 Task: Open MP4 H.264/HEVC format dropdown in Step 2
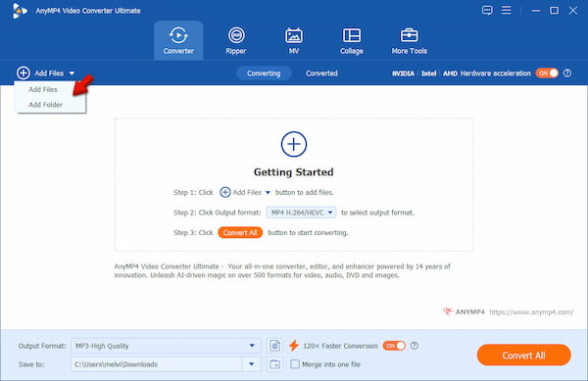click(x=301, y=213)
